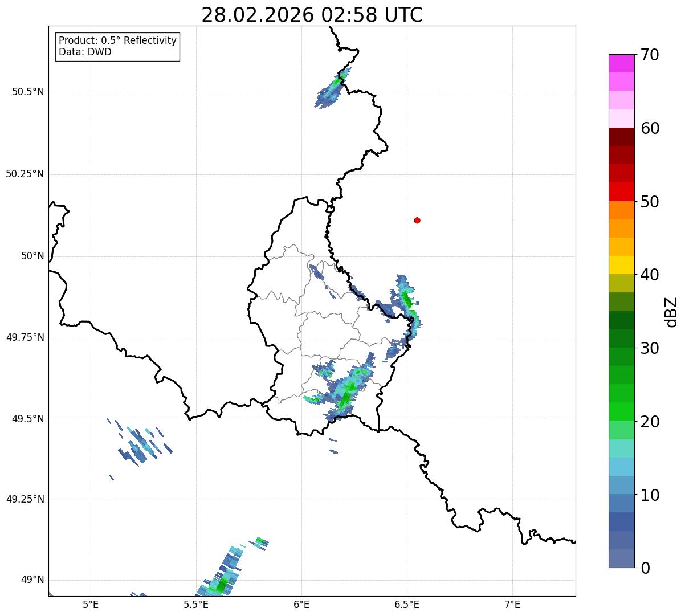This screenshot has width=685, height=616.
Task: Pick the pale pink colorbar swatch above 60
Action: [x=621, y=119]
